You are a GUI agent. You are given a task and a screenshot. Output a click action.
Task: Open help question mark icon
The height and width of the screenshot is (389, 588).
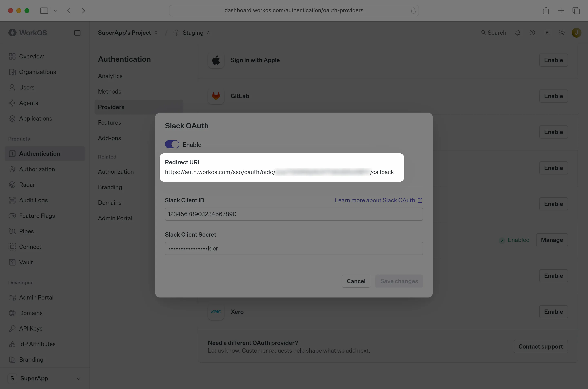pos(532,32)
